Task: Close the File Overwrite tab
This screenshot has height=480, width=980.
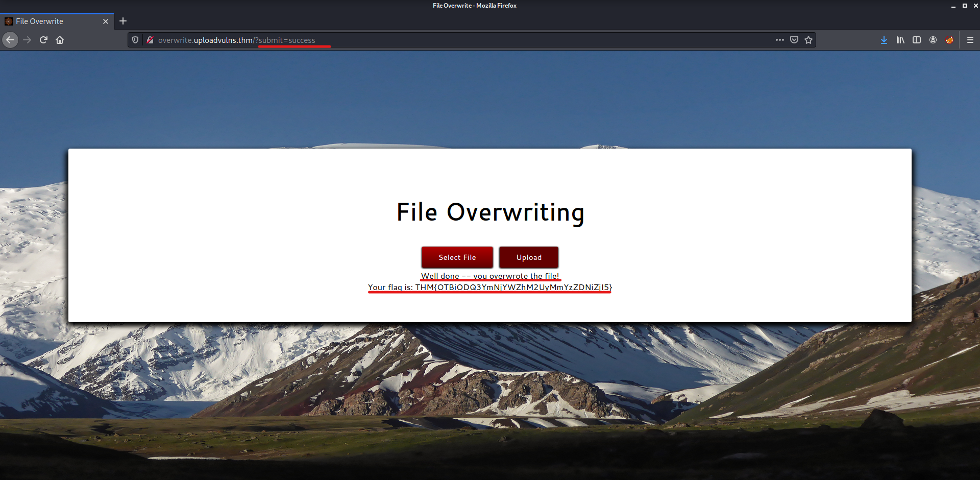Action: click(x=106, y=21)
